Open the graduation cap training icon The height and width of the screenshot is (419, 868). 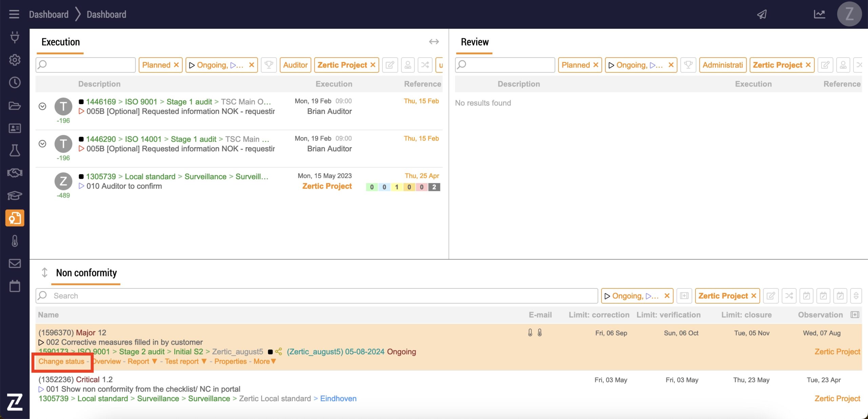[x=15, y=196]
